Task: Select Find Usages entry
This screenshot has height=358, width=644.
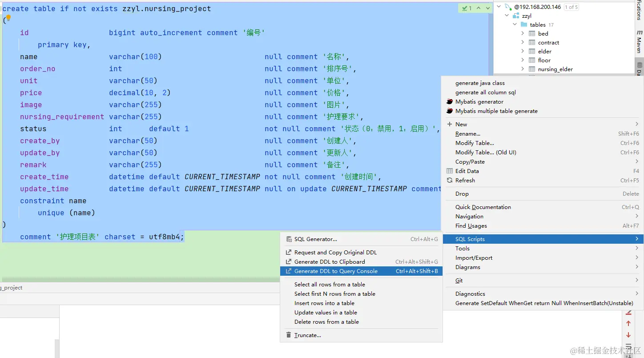Action: pyautogui.click(x=543, y=226)
